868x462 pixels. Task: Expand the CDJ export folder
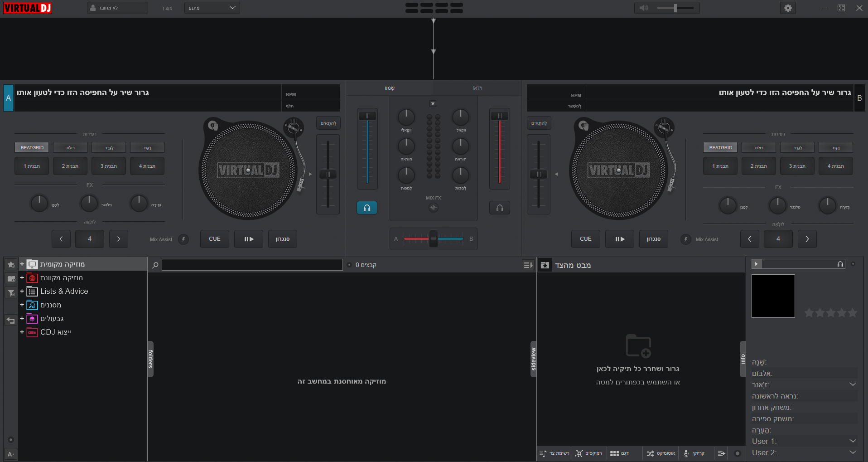tap(22, 332)
